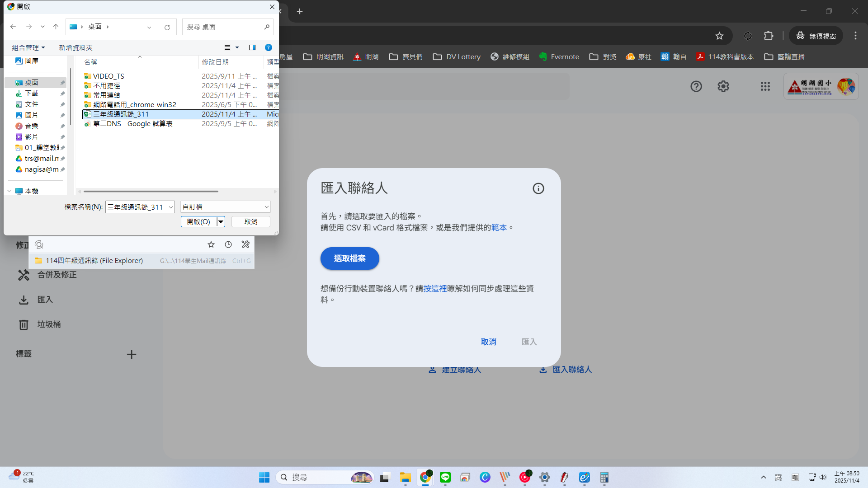Select the file 三年級通訊錄_311

pyautogui.click(x=121, y=114)
